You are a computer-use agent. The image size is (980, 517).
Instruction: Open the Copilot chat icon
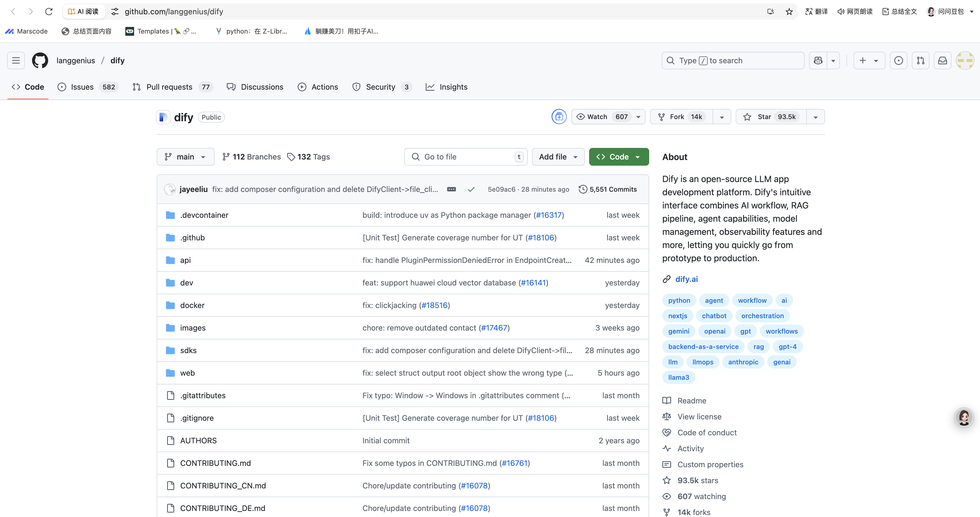[818, 61]
